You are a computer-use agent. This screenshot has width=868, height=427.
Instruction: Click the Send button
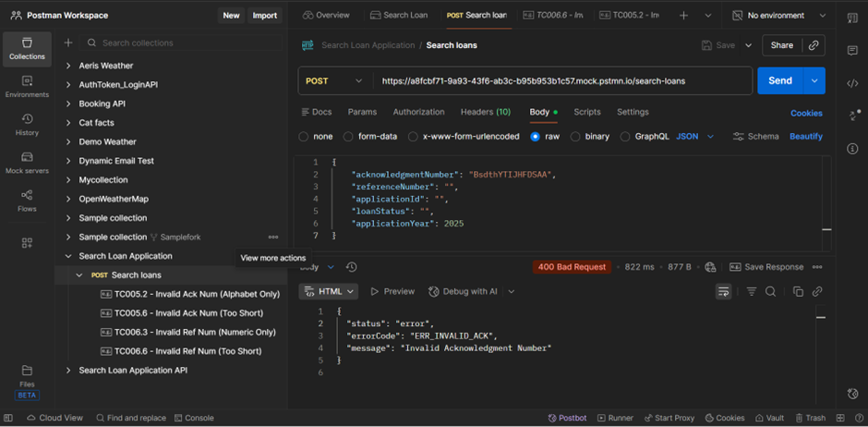click(780, 80)
